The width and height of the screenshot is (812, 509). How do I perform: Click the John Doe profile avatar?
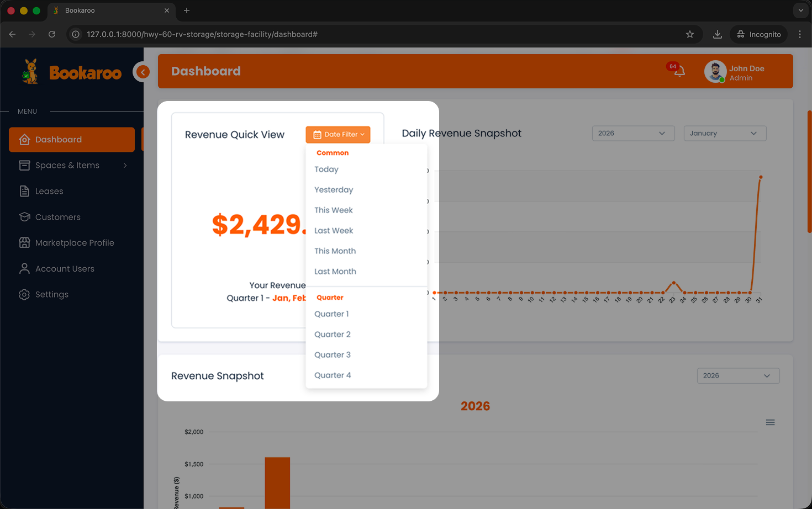point(715,72)
